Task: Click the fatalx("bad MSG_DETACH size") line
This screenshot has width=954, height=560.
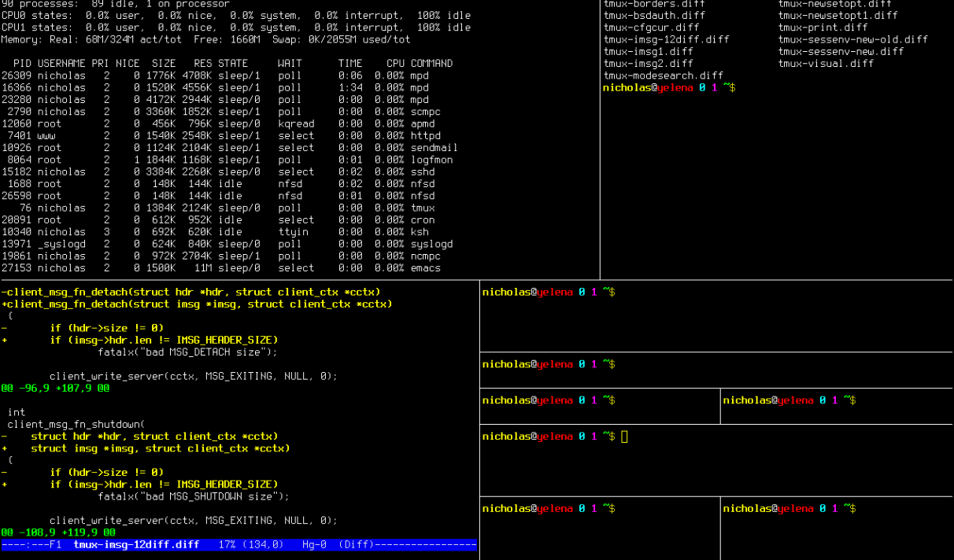Action: 187,352
